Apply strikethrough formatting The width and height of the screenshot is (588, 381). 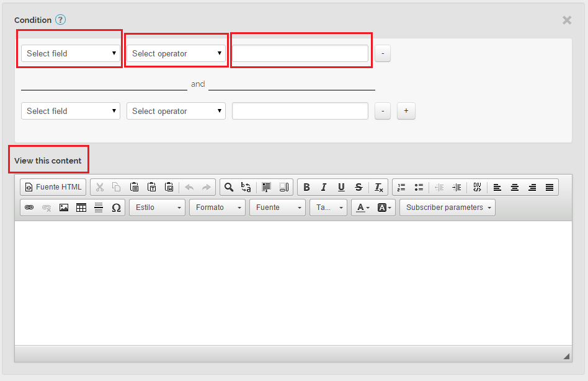358,187
